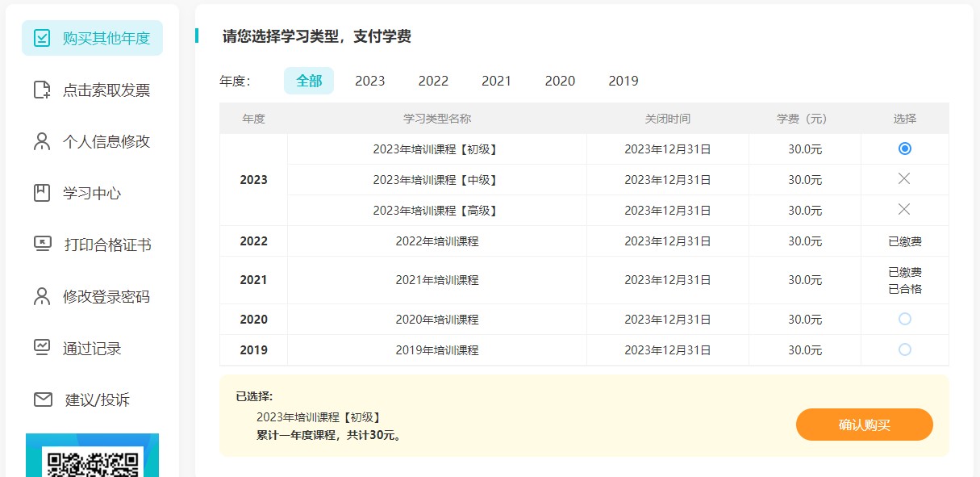Click the 确认购买 purchase button
Image resolution: width=980 pixels, height=477 pixels.
tap(864, 425)
